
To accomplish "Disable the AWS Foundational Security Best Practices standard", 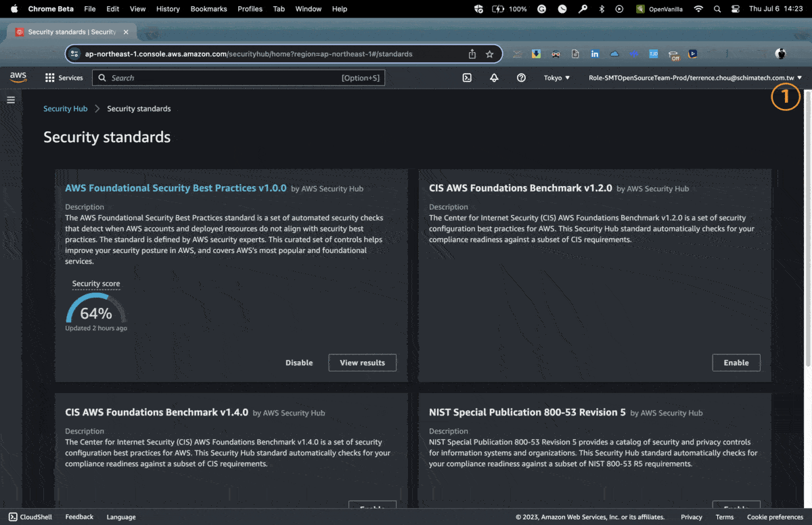I will [x=299, y=363].
